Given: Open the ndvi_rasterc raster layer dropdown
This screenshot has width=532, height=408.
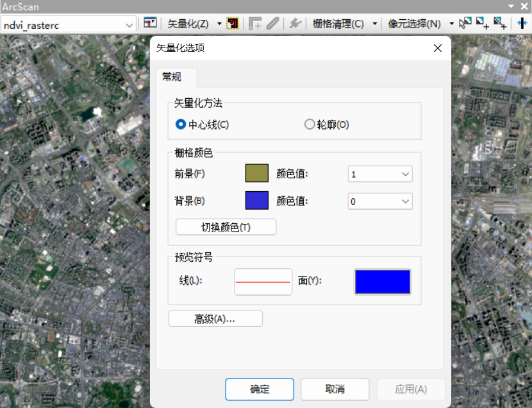Looking at the screenshot, I should [129, 25].
